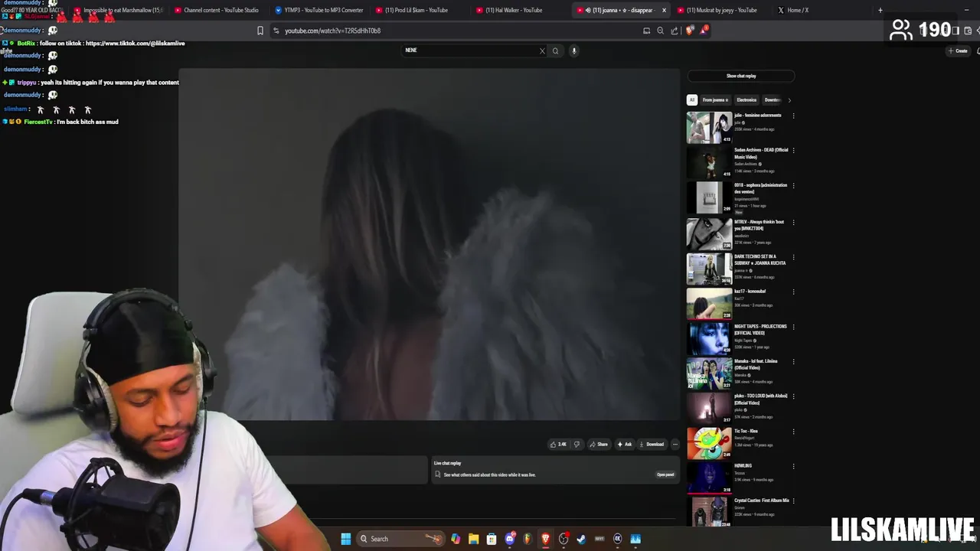Open more actions ellipsis under video

pos(675,445)
